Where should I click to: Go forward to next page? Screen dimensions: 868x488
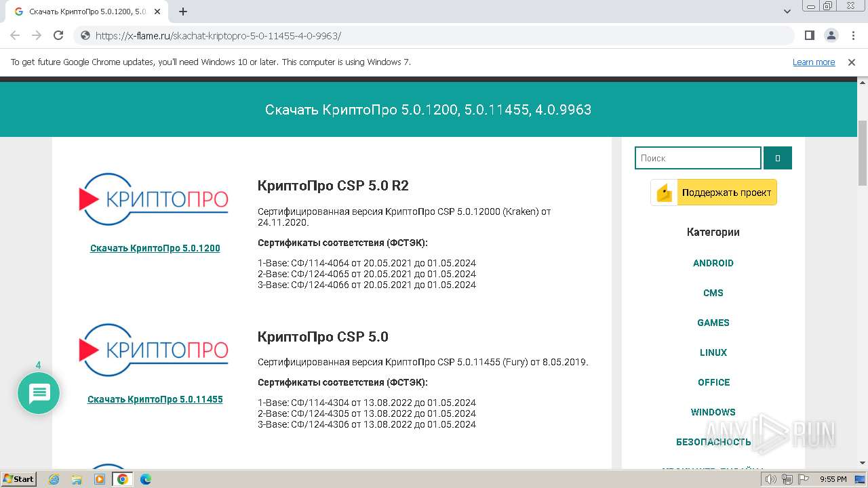coord(37,35)
